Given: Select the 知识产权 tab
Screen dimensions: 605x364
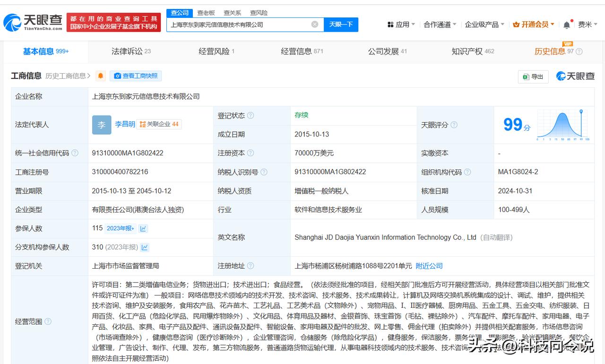Looking at the screenshot, I should point(473,51).
